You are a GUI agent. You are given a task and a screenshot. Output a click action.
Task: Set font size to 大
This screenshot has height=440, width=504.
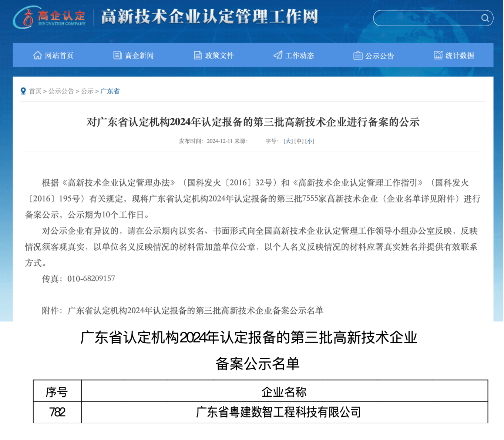[x=288, y=141]
